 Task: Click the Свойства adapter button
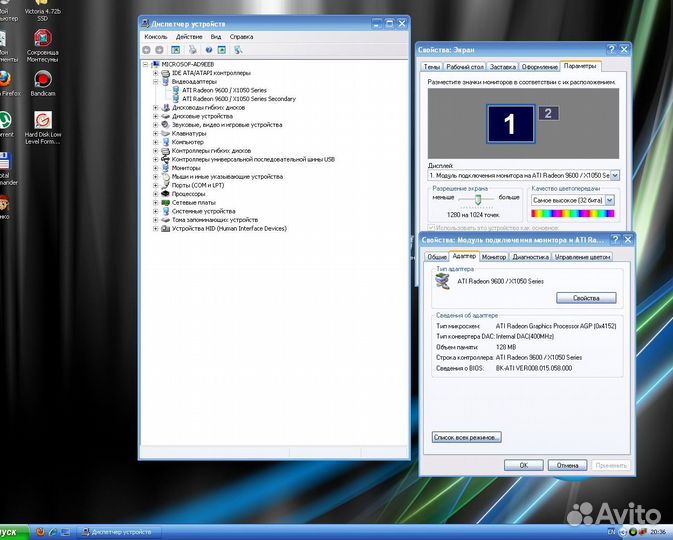(585, 298)
